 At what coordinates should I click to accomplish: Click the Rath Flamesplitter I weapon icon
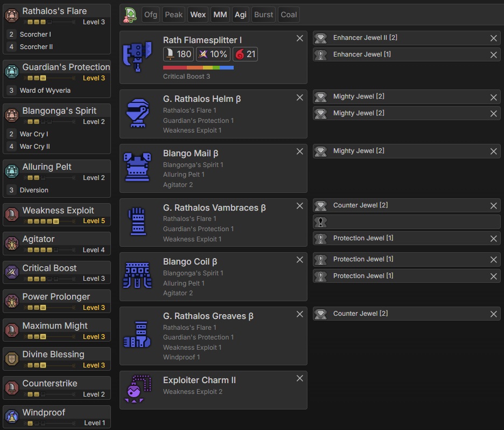pyautogui.click(x=138, y=57)
